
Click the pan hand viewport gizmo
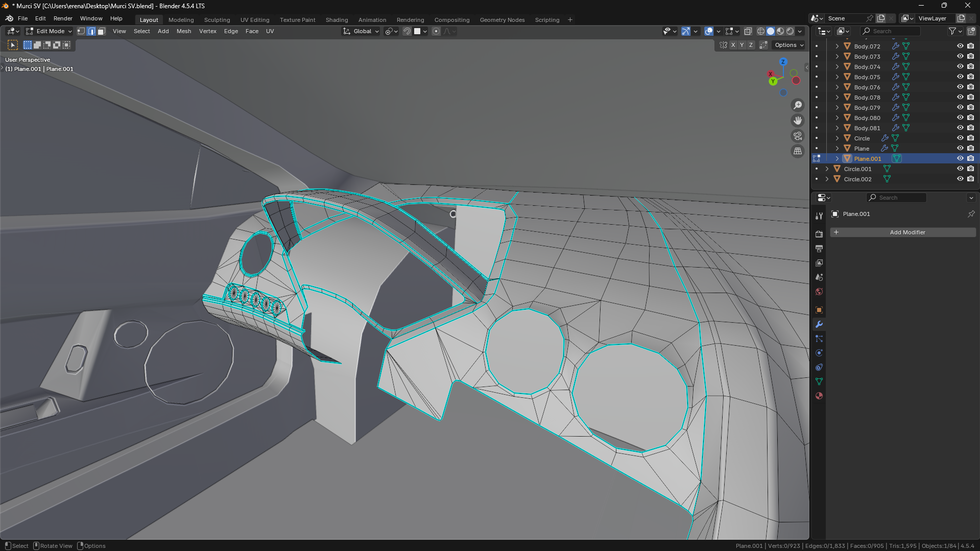(x=797, y=121)
